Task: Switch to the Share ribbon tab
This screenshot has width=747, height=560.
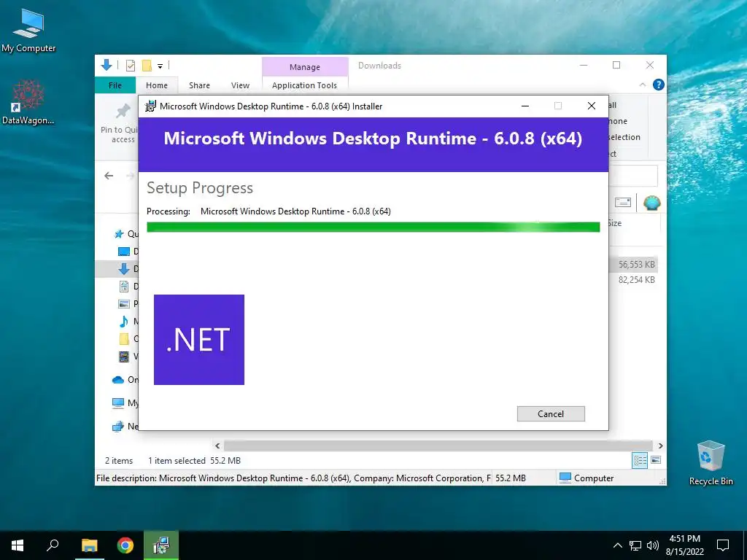Action: [x=199, y=85]
